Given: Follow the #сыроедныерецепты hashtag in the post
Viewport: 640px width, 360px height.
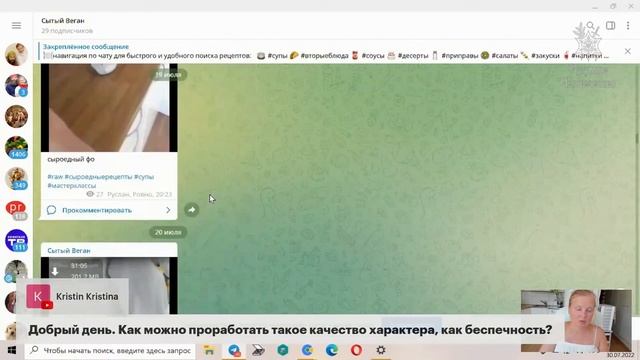Looking at the screenshot, I should pos(98,177).
